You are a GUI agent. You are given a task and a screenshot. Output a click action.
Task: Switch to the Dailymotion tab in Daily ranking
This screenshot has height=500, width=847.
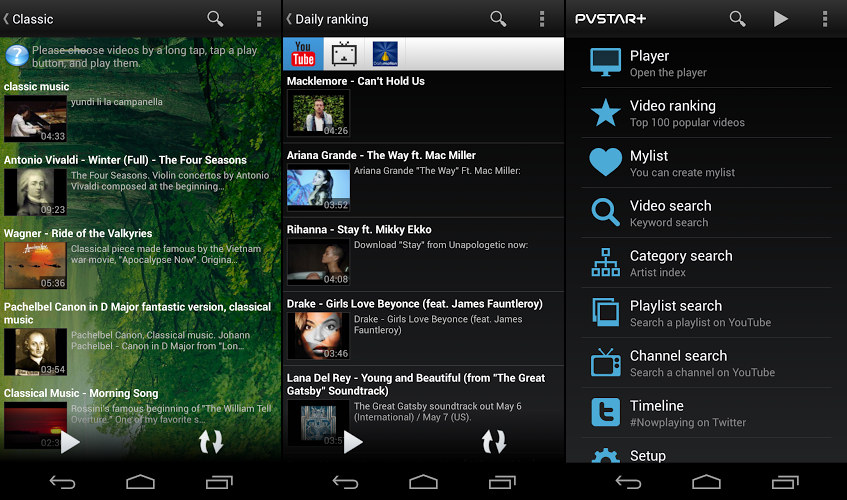385,54
